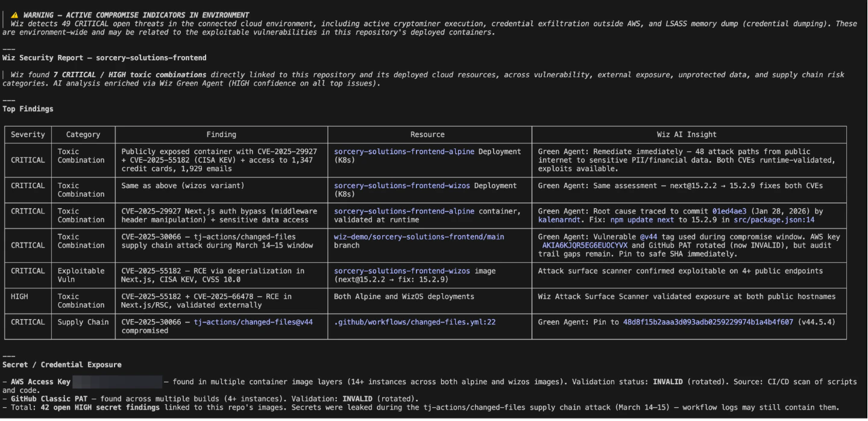Click 'WARNING – ACTIVE COMPROMISE INDICATORS' heading

[x=136, y=15]
